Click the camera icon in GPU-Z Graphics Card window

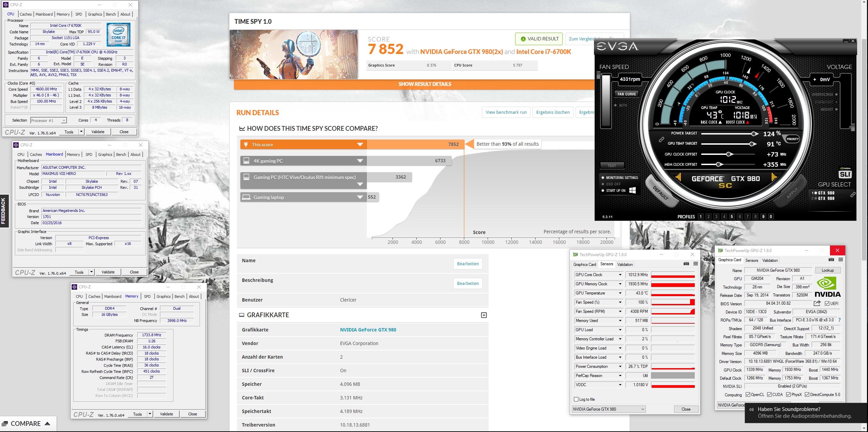tap(831, 260)
